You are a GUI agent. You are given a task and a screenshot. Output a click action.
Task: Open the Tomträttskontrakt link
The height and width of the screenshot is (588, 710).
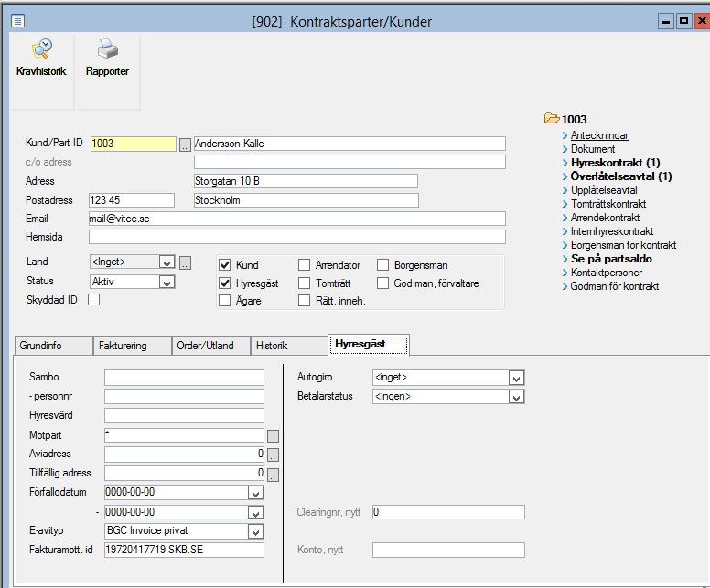[x=608, y=204]
